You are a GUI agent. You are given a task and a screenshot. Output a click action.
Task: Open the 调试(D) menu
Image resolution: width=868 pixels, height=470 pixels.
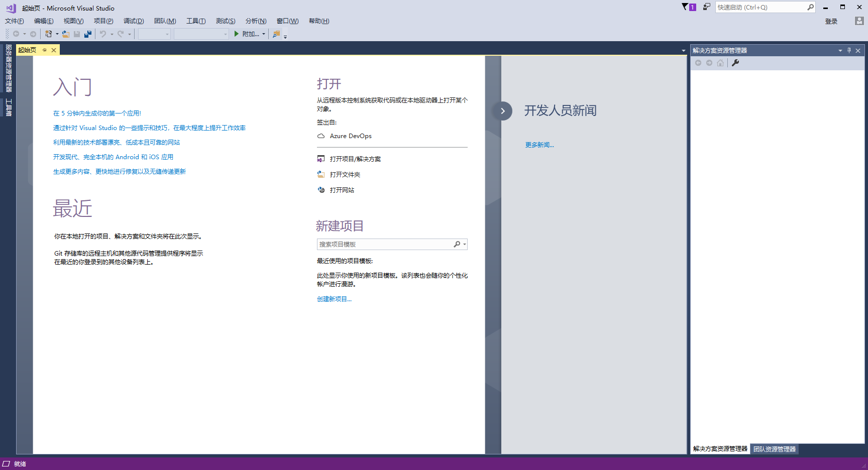point(134,21)
